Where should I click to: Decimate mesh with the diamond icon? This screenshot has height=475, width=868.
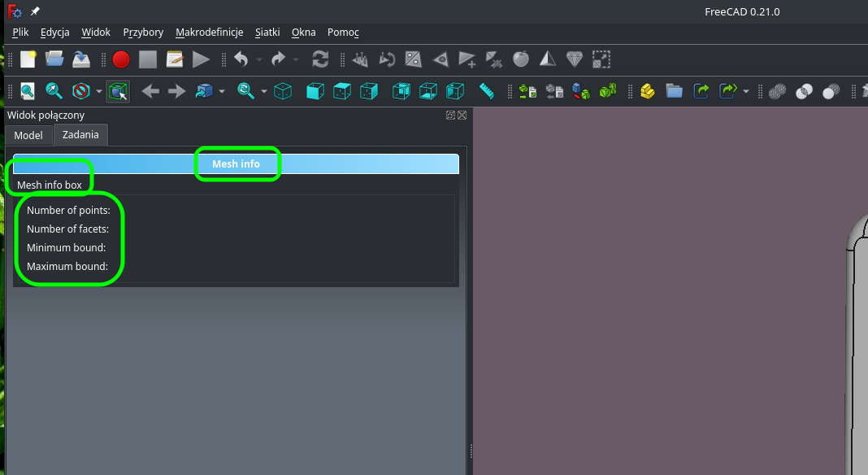click(575, 59)
